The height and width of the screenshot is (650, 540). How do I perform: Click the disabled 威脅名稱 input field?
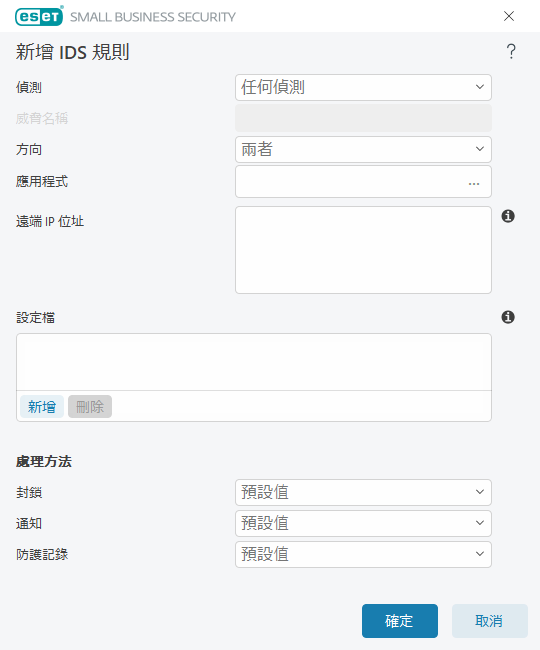click(x=363, y=118)
